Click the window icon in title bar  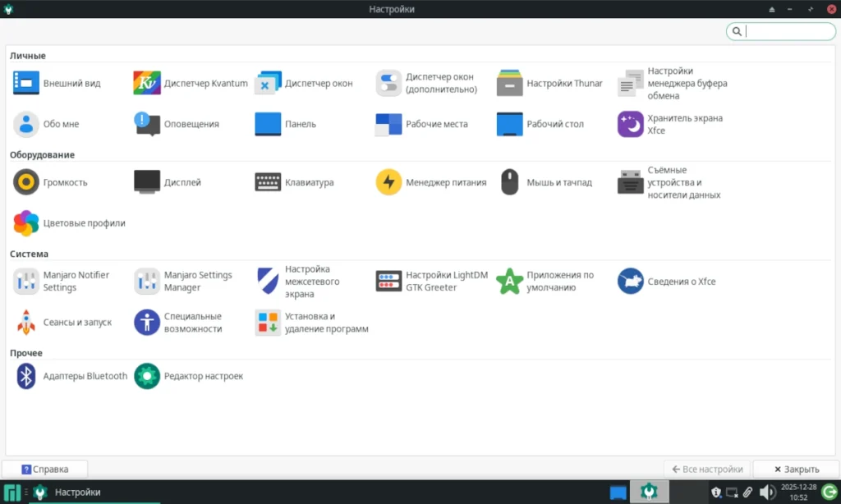point(8,9)
